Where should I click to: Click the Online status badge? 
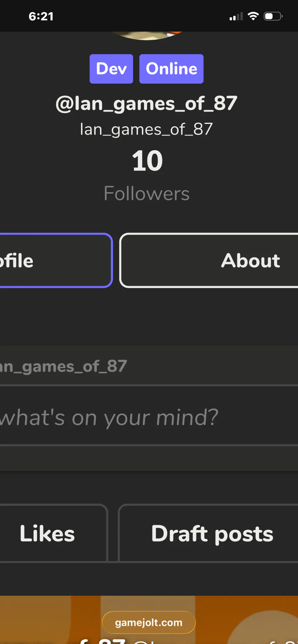point(171,69)
